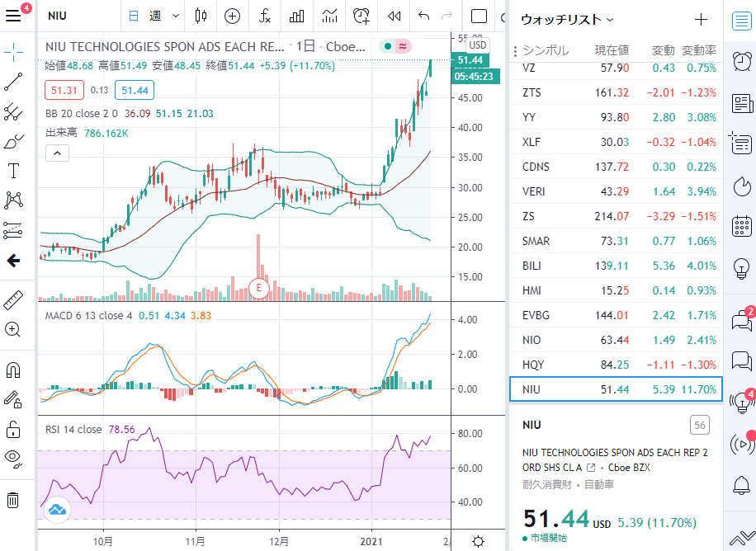Expand the interval dropdown arrow

click(x=176, y=16)
